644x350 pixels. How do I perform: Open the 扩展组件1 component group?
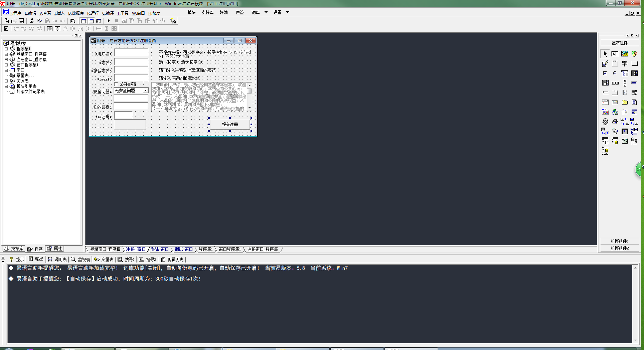coord(620,241)
